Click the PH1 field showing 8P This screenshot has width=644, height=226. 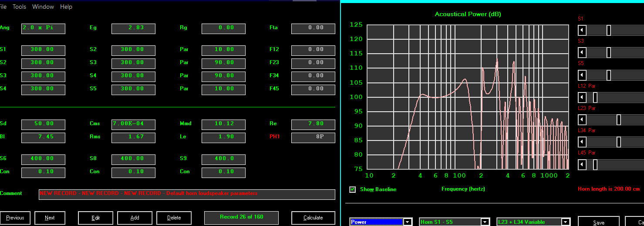[313, 138]
